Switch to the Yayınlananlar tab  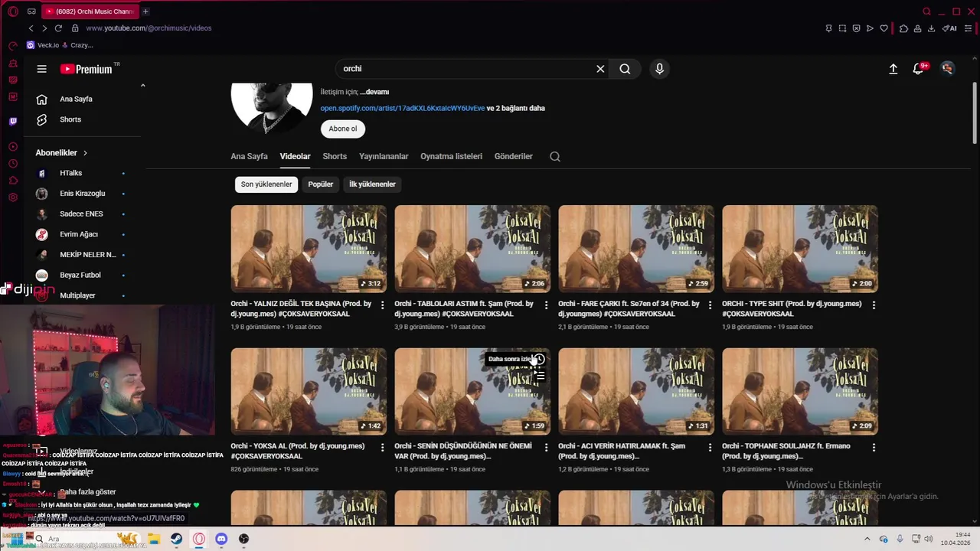[384, 156]
